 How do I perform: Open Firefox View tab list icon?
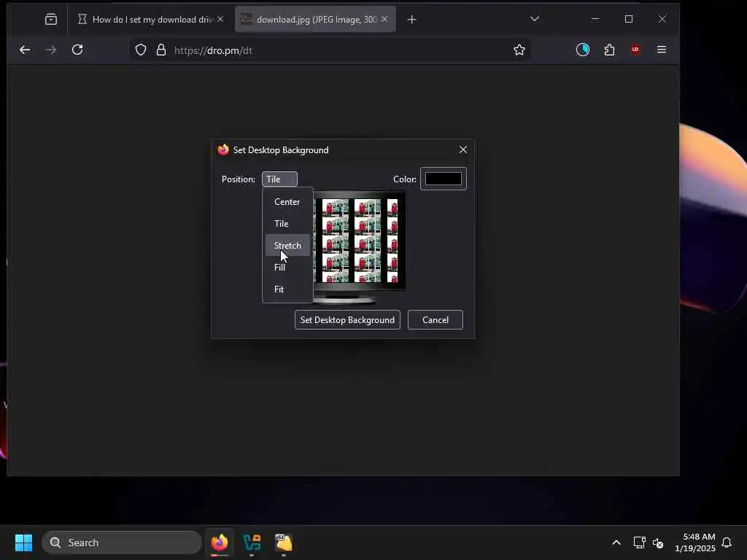pyautogui.click(x=50, y=20)
